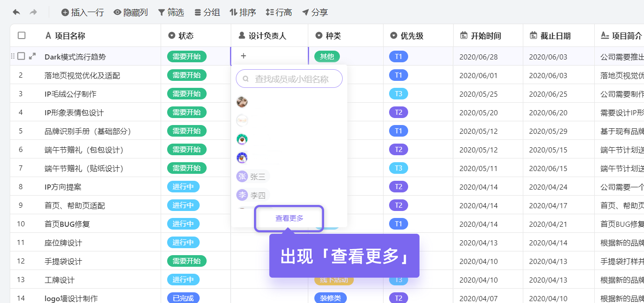Open the Hide Columns option
644x303 pixels.
130,13
